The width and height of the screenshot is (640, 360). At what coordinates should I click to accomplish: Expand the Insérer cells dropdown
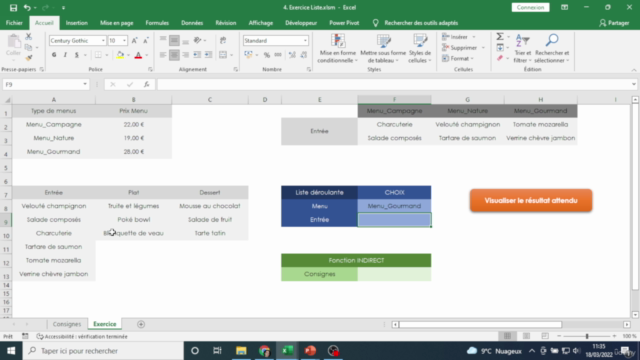click(x=474, y=37)
